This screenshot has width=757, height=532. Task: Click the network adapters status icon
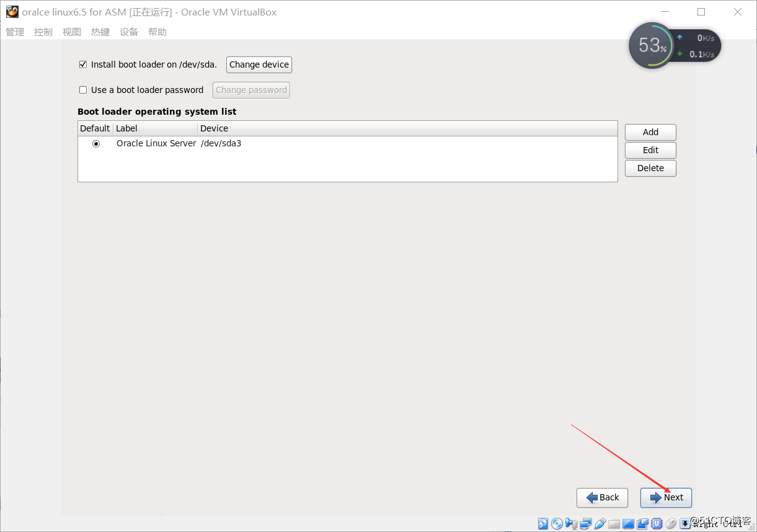585,524
